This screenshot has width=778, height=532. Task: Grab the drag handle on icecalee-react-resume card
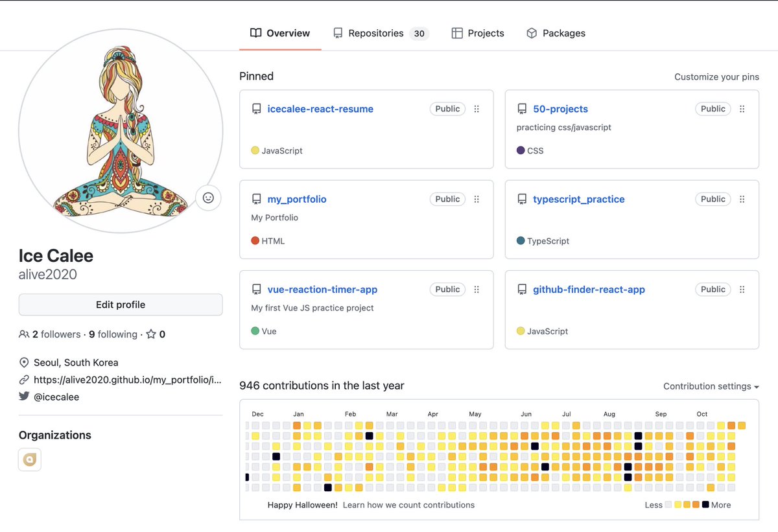click(477, 109)
